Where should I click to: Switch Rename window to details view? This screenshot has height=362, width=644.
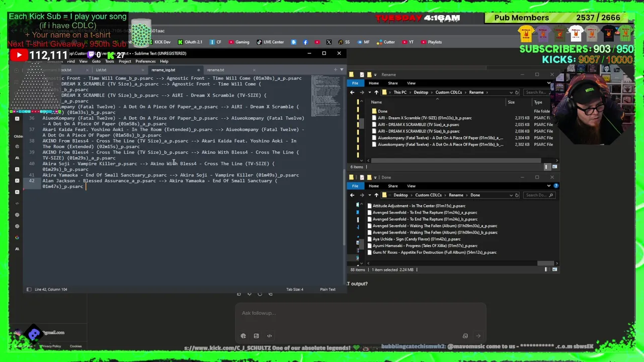546,167
